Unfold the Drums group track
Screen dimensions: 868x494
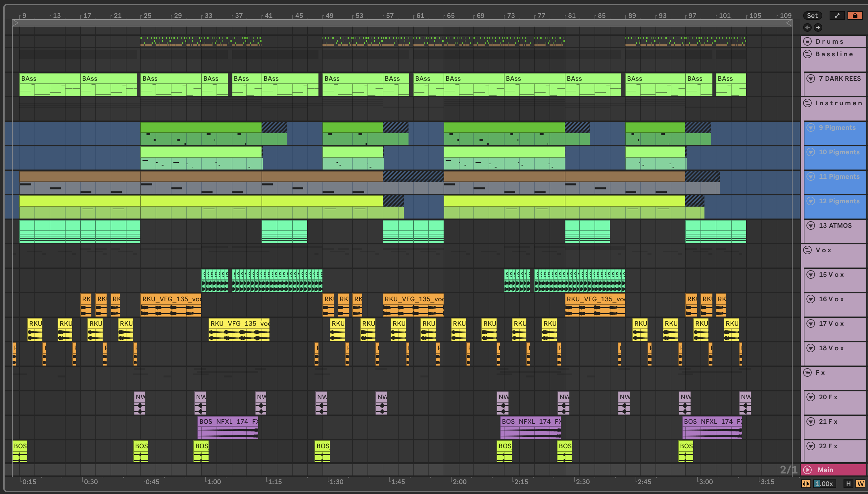808,41
